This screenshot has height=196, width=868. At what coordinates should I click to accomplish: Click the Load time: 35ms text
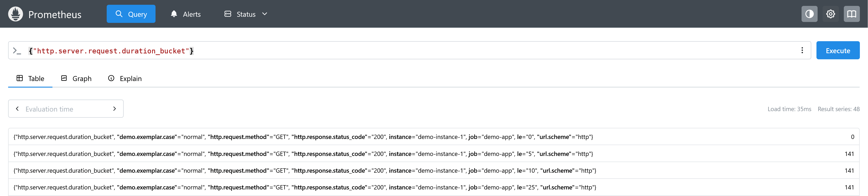tap(789, 109)
